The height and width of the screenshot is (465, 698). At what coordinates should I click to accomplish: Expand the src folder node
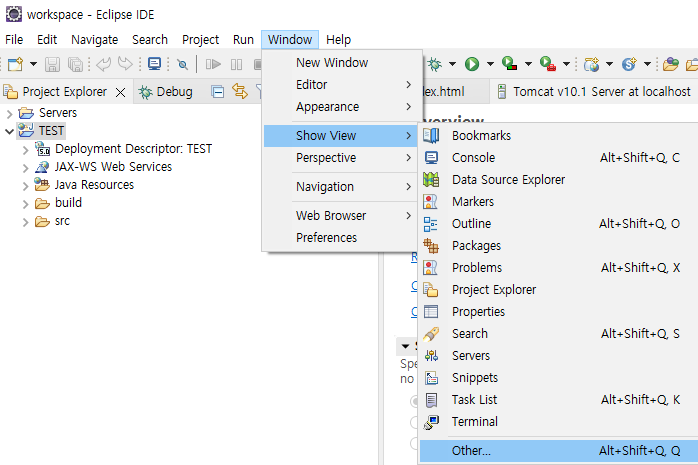point(26,222)
